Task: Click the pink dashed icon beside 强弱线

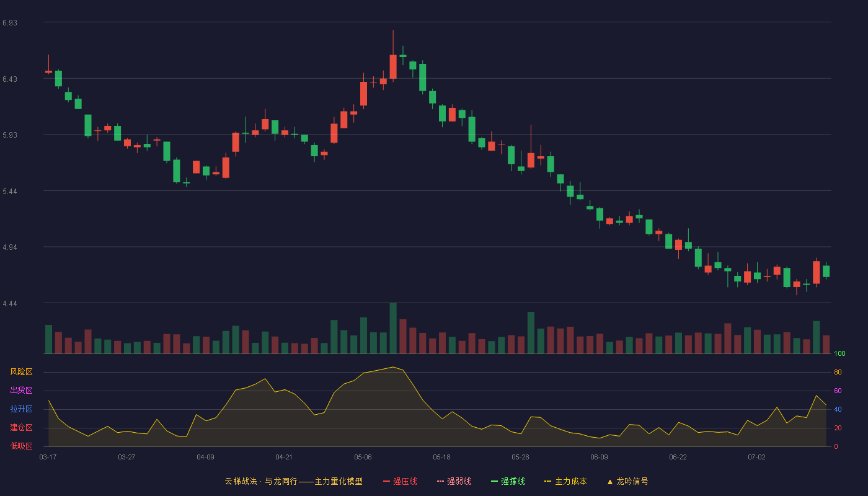Action: tap(440, 481)
